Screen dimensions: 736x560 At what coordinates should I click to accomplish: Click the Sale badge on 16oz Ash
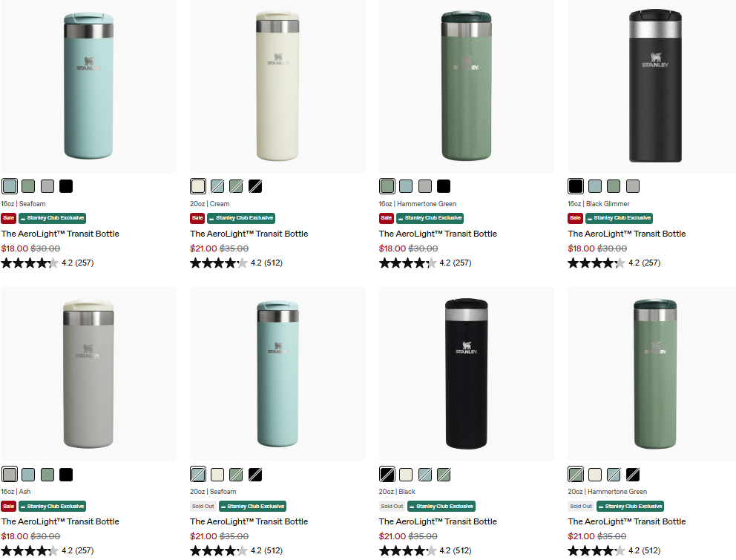pos(8,506)
